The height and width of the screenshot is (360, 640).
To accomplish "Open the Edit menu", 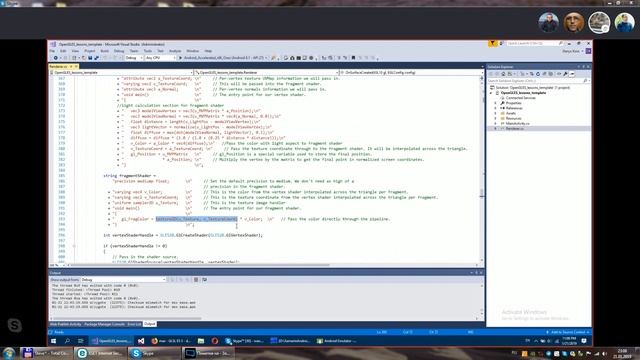I will click(63, 51).
